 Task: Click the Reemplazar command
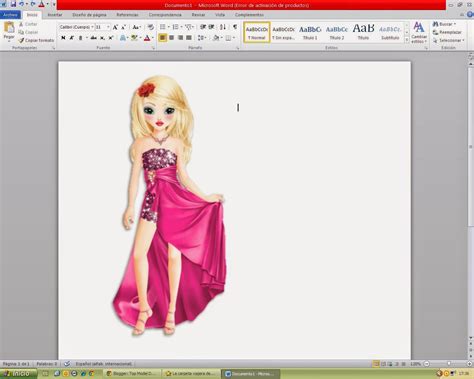pos(447,32)
